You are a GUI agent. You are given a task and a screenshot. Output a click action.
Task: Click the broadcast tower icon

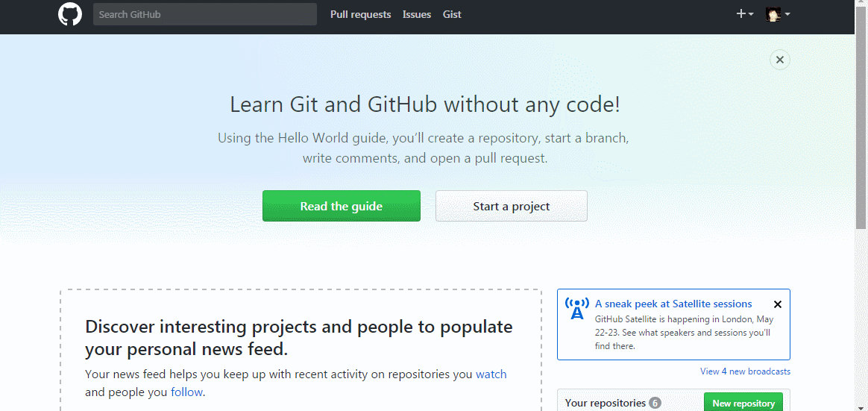click(x=577, y=309)
